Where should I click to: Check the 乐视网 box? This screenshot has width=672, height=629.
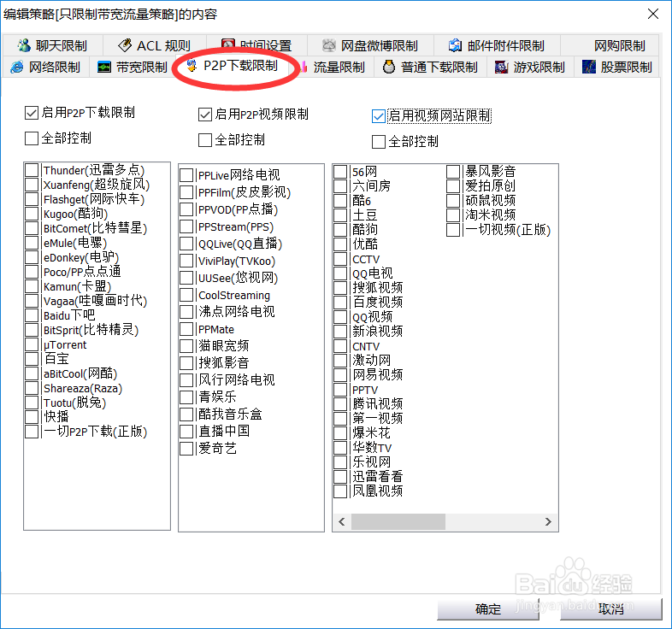click(340, 461)
